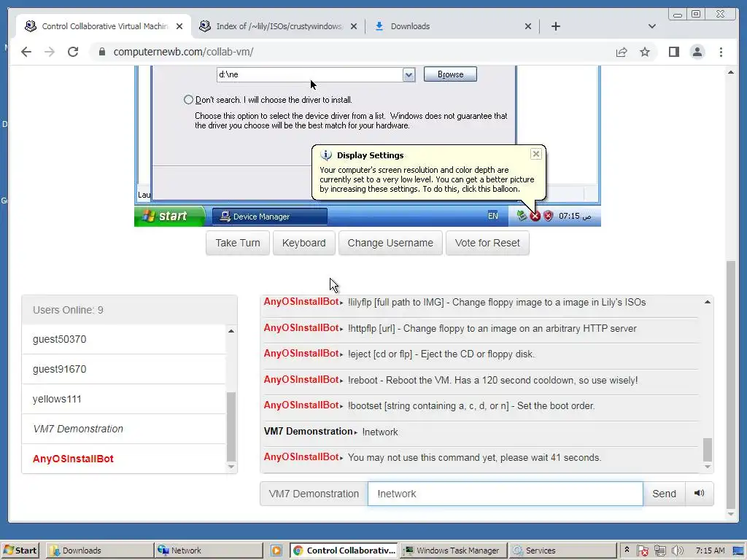Open the browser side panel icon

click(x=673, y=52)
